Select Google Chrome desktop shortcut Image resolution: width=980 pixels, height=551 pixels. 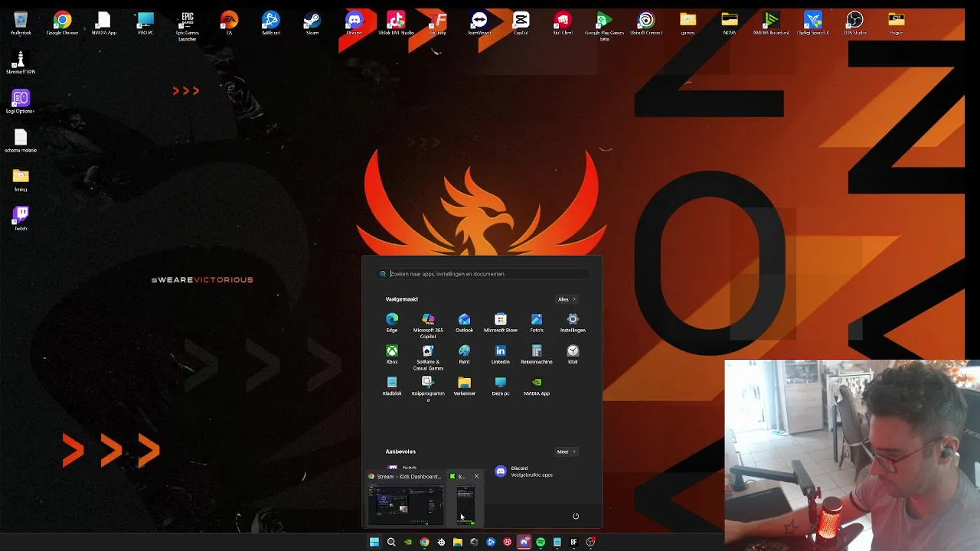62,23
